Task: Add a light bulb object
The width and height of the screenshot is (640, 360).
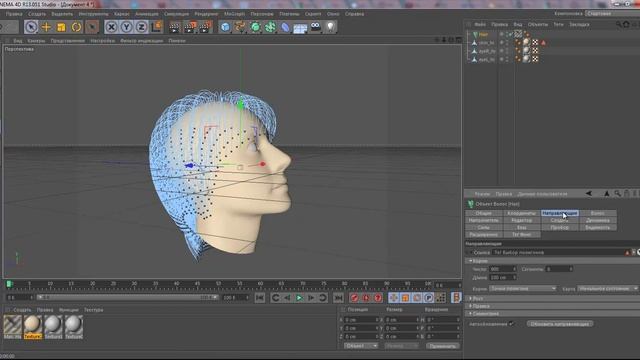Action: click(331, 27)
